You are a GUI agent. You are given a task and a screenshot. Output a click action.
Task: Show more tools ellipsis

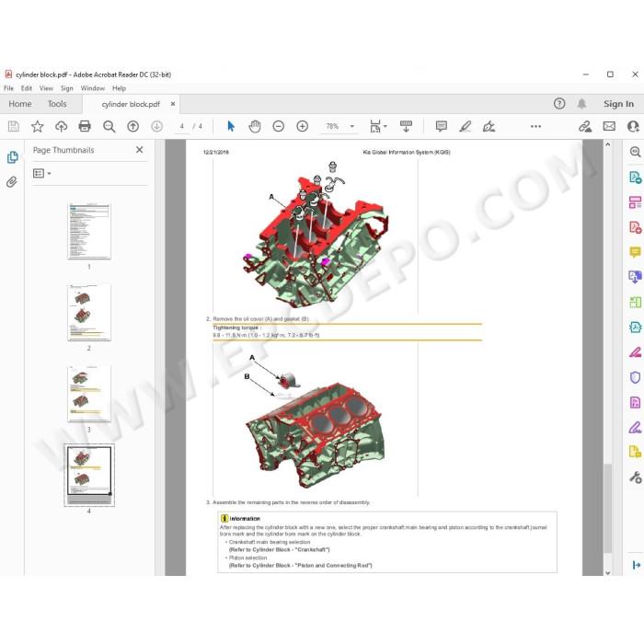point(535,126)
